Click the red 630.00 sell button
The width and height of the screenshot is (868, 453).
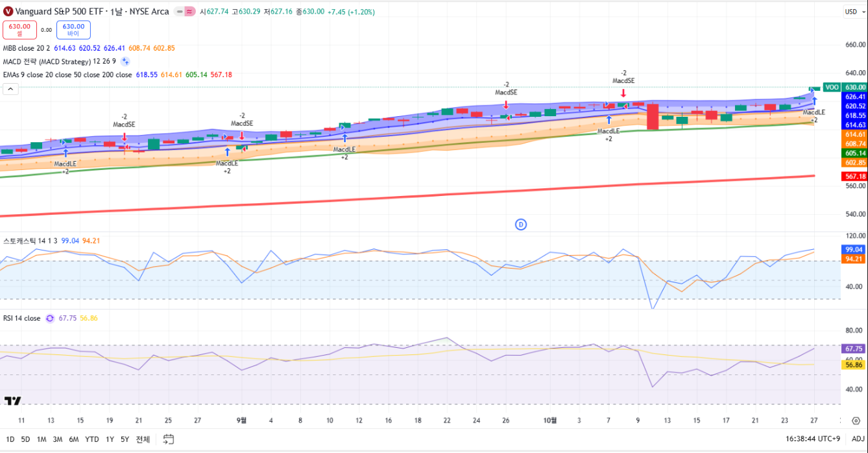coord(19,30)
